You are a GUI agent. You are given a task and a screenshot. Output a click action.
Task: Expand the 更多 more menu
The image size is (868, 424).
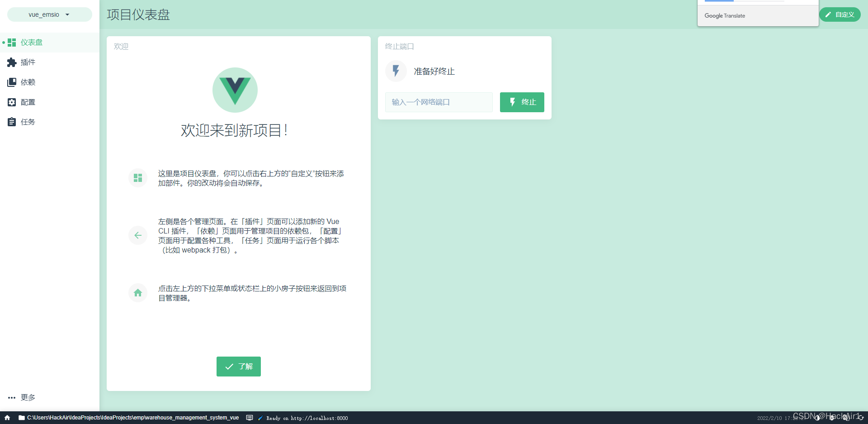(x=50, y=397)
